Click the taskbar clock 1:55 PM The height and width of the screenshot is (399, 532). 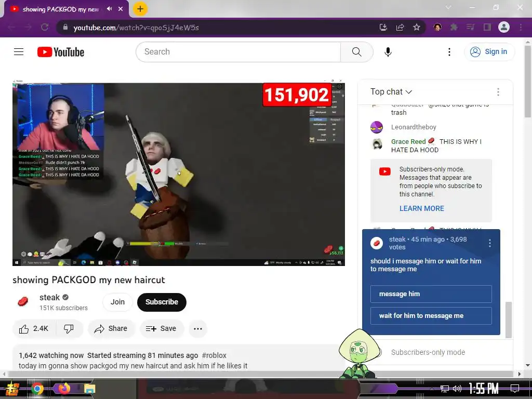point(484,389)
